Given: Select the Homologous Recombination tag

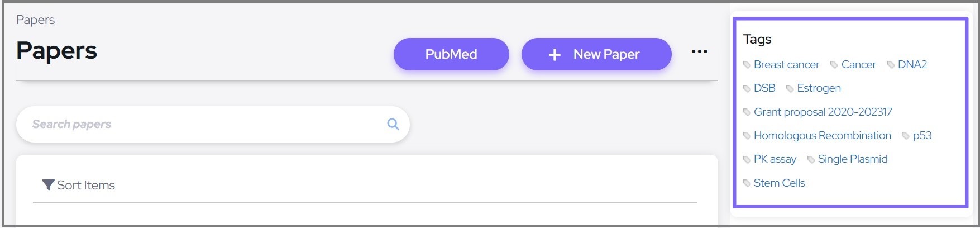Looking at the screenshot, I should pyautogui.click(x=822, y=135).
